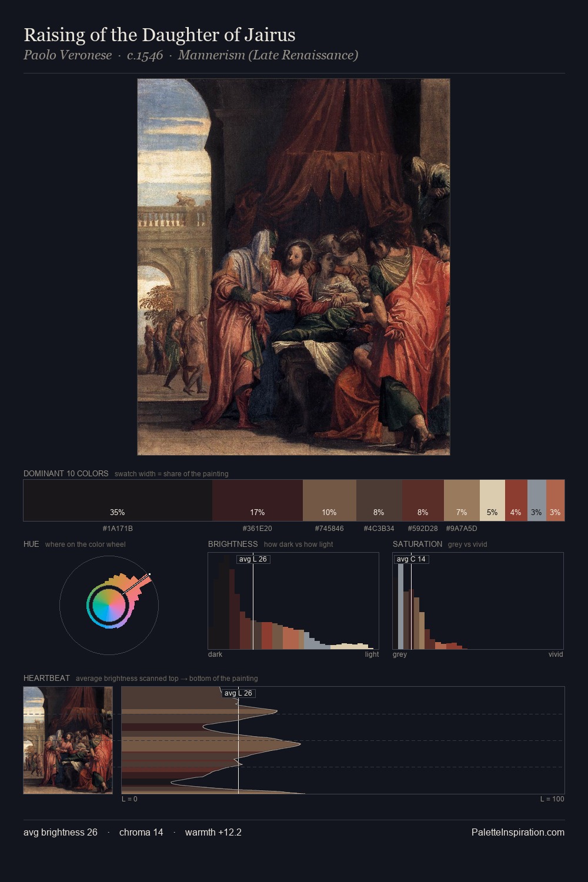Click 'L = 100' heartbeat axis label
This screenshot has width=588, height=882.
pos(552,799)
